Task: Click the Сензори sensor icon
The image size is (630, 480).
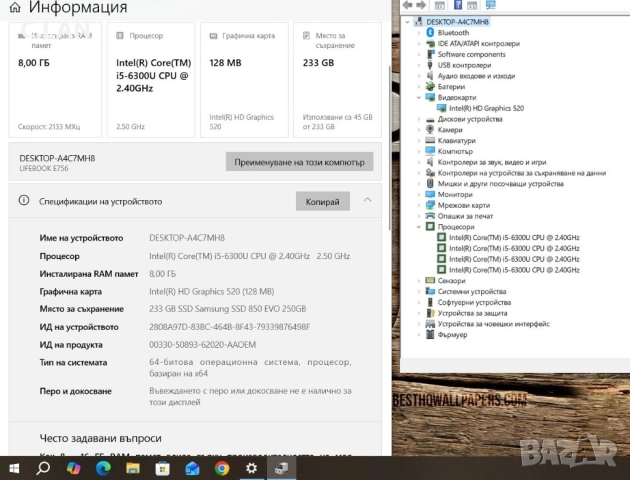Action: [430, 280]
